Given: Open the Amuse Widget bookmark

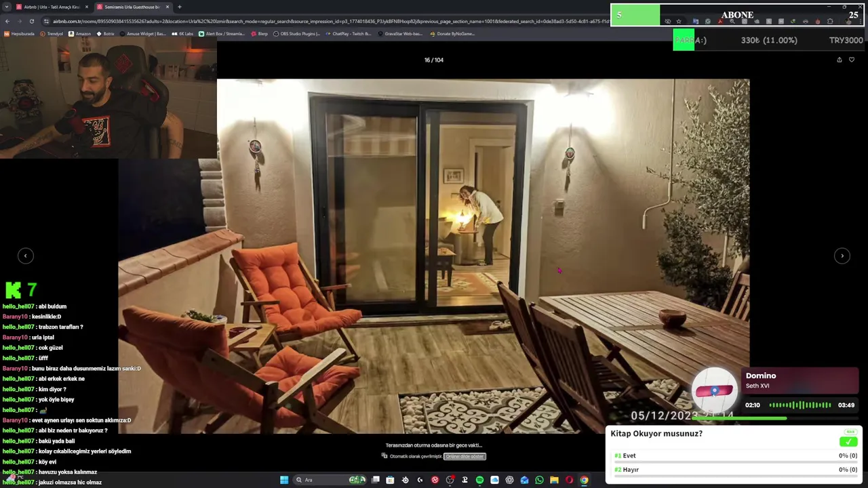Looking at the screenshot, I should (143, 33).
